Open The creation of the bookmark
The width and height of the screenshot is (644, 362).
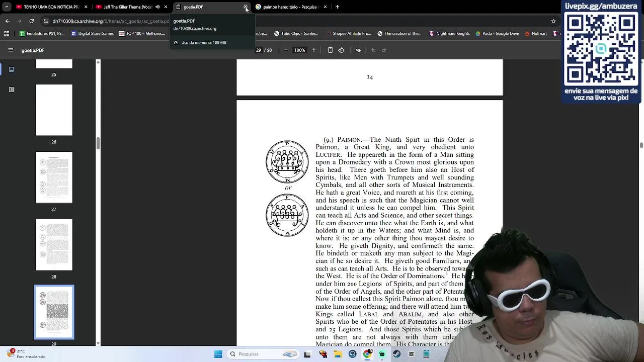coord(399,34)
